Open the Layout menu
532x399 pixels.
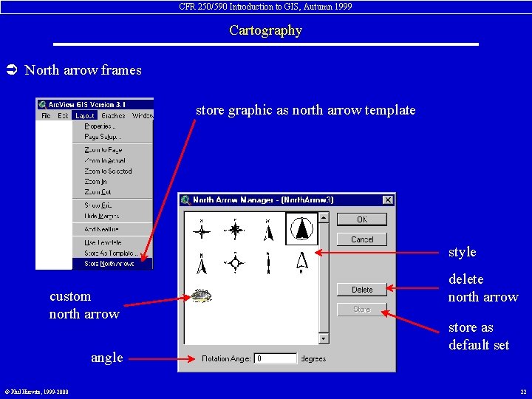coord(85,116)
